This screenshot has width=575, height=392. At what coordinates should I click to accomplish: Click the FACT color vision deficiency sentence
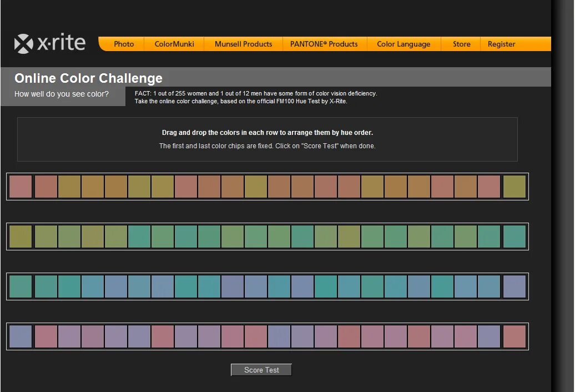256,93
